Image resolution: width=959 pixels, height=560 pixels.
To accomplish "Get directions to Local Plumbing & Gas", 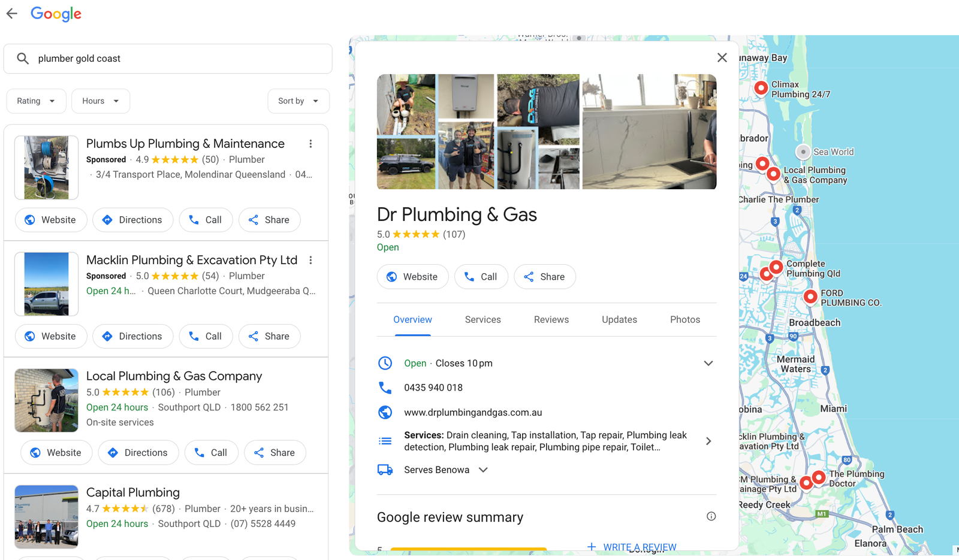I will (x=138, y=452).
